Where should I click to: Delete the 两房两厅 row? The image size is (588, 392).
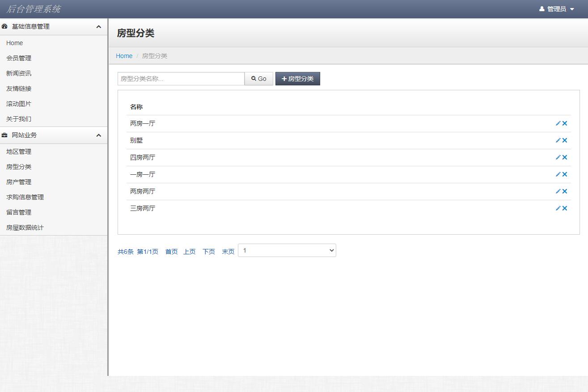pos(565,191)
